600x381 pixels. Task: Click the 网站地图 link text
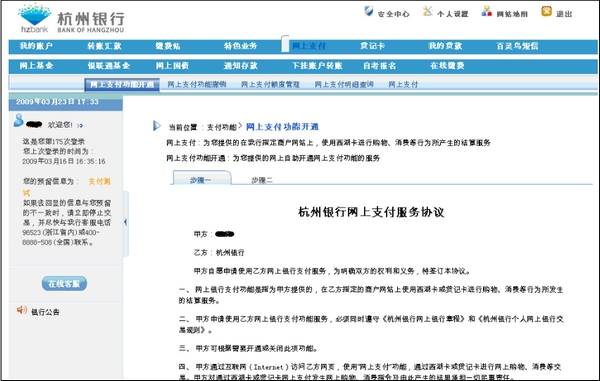click(x=512, y=14)
